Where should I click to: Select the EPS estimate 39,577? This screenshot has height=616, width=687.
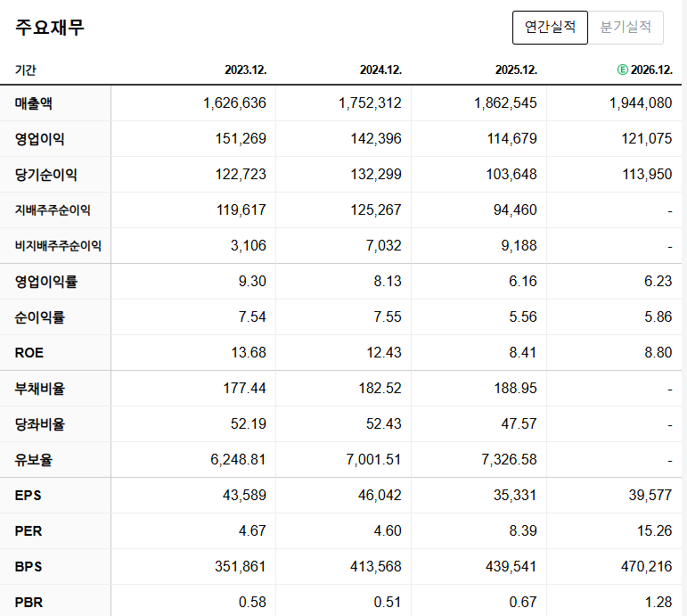[650, 495]
